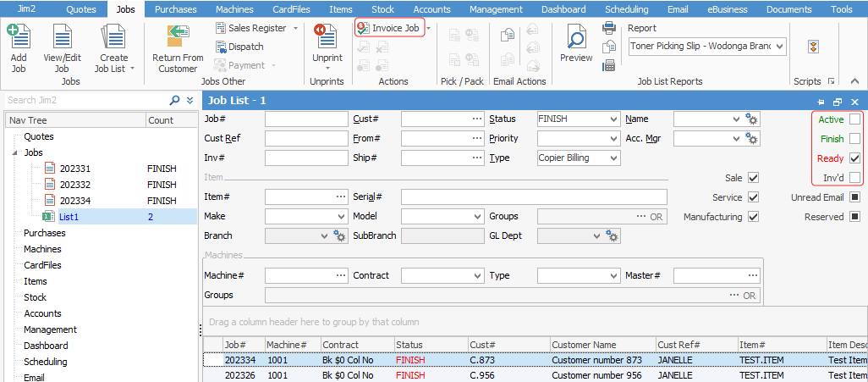The height and width of the screenshot is (382, 868).
Task: Open the Scheduling ribbon tab
Action: click(x=627, y=9)
